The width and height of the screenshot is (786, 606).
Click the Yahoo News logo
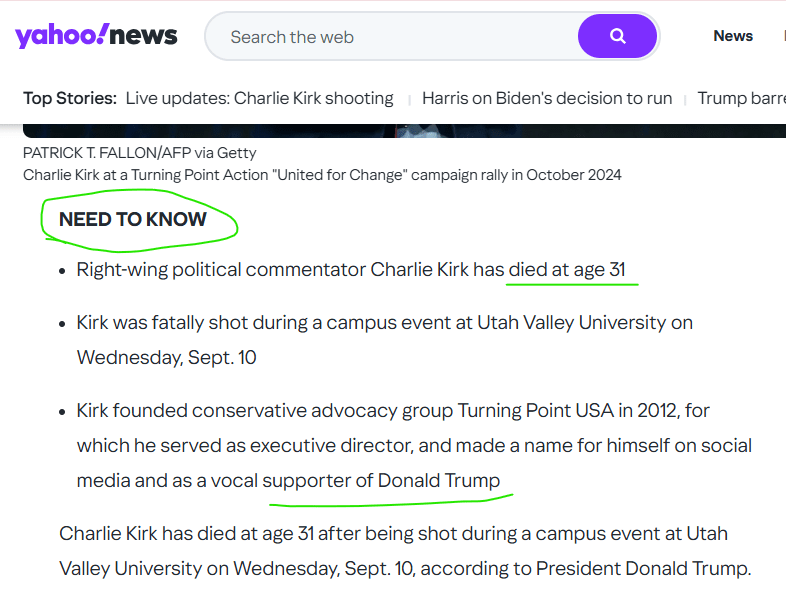(x=96, y=37)
